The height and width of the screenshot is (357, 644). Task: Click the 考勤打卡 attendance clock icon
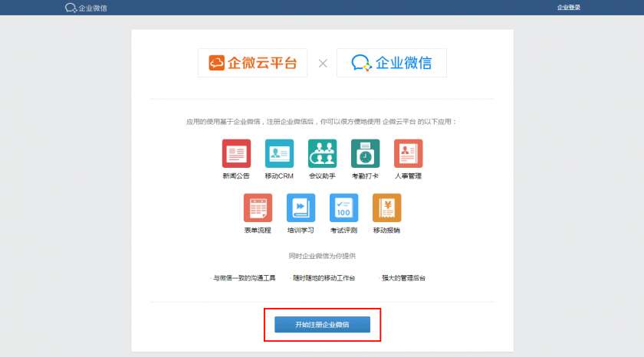coord(365,153)
